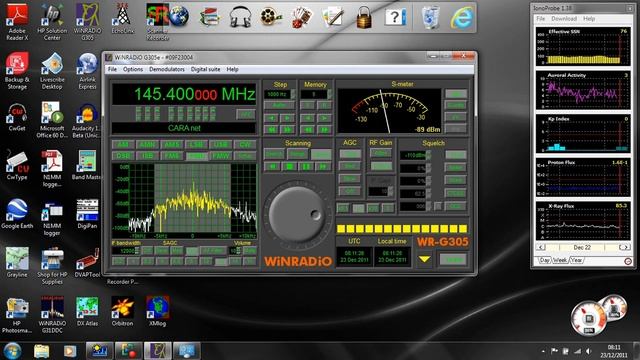Open Audacity desktop shortcut
Image resolution: width=640 pixels, height=360 pixels.
[87, 120]
